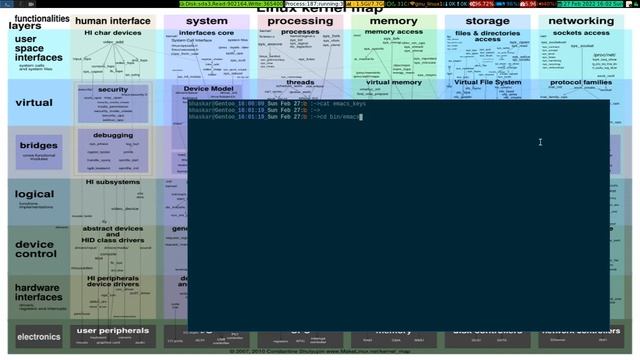Image resolution: width=640 pixels, height=360 pixels.
Task: Click the 31C temperature indicator
Action: 397,4
